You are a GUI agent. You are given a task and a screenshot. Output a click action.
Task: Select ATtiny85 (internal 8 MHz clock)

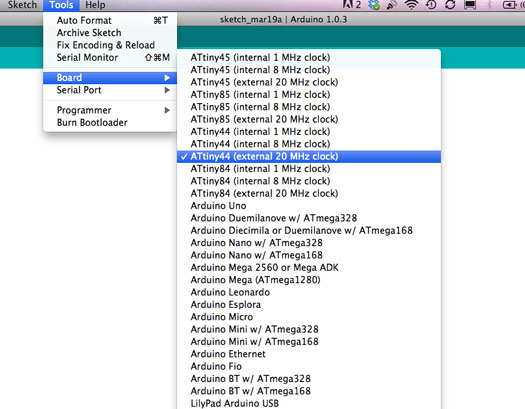pyautogui.click(x=309, y=107)
